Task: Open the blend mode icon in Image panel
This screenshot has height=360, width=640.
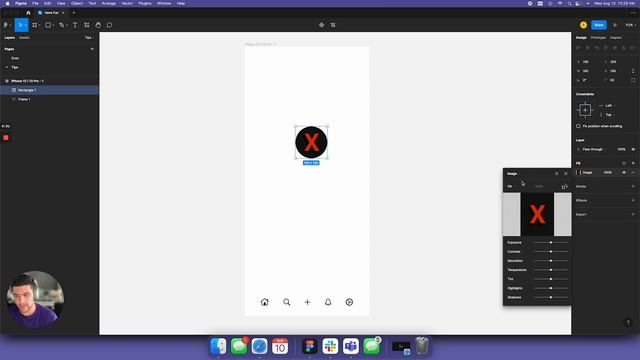Action: click(556, 173)
